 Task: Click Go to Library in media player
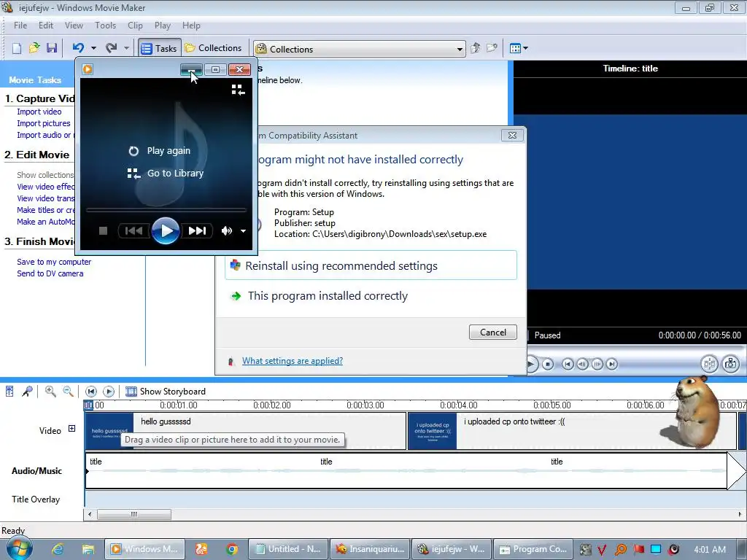click(166, 174)
